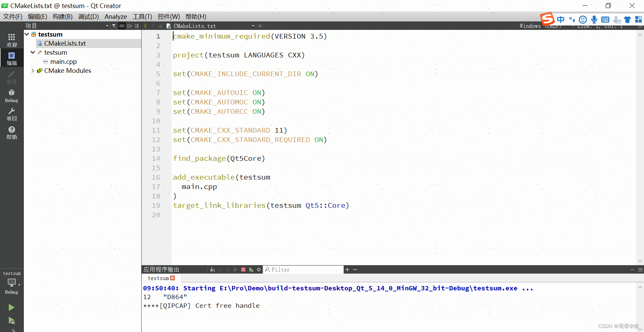Collapse the testsum root project node
Image resolution: width=644 pixels, height=332 pixels.
pyautogui.click(x=27, y=34)
